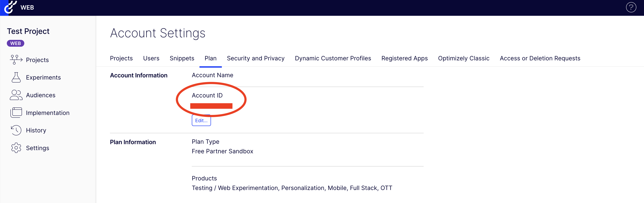Switch to the Projects tab
644x203 pixels.
pos(121,58)
